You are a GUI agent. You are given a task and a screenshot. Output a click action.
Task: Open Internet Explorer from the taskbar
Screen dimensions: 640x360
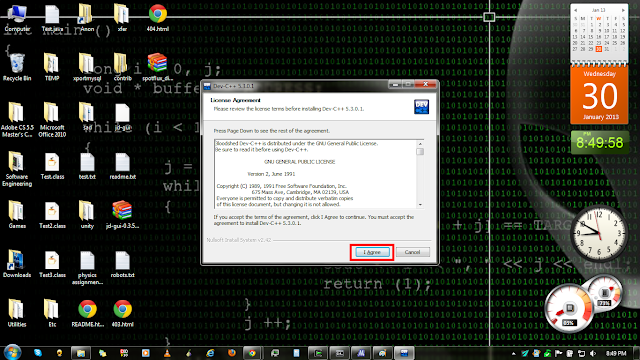pyautogui.click(x=210, y=353)
